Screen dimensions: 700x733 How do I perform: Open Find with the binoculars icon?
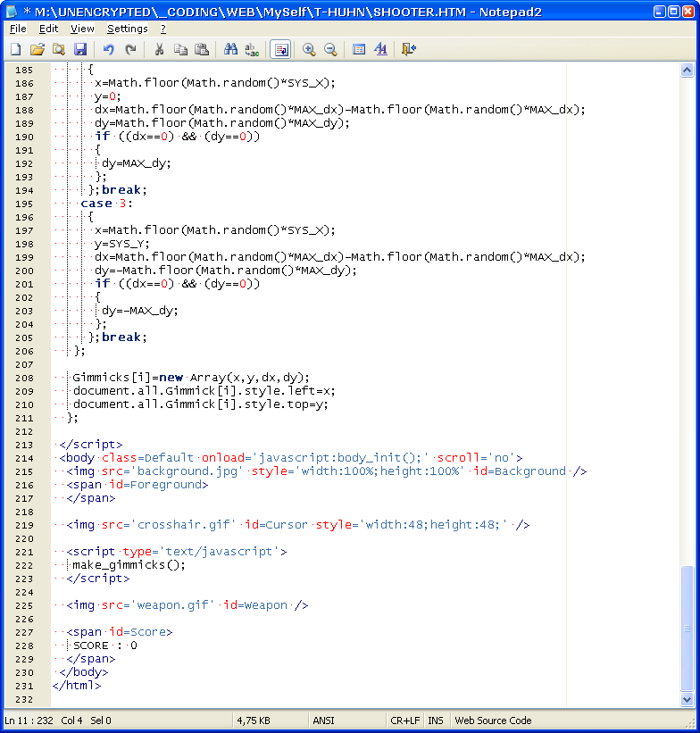(230, 49)
